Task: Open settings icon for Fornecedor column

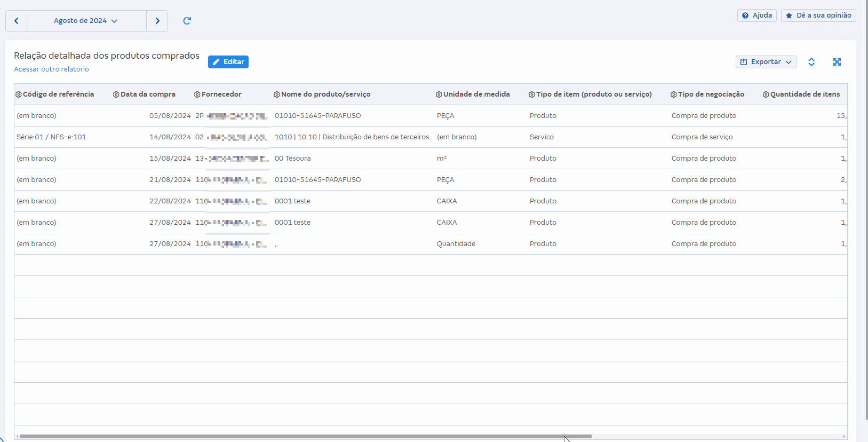Action: [x=197, y=94]
